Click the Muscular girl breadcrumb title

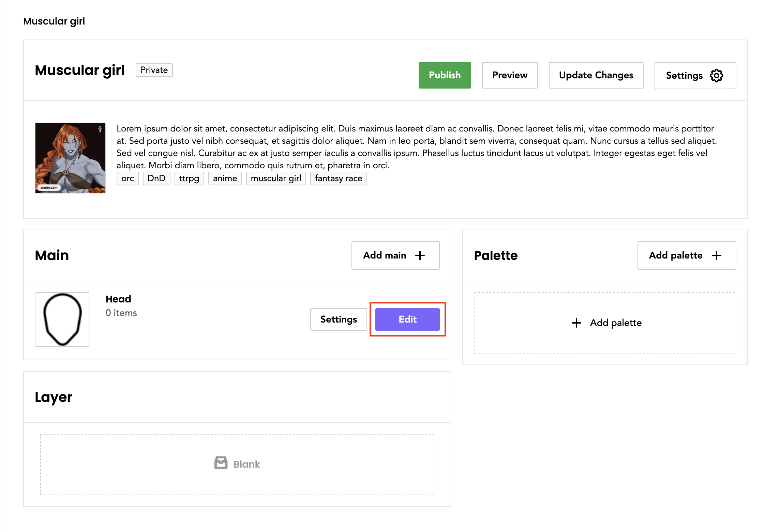click(x=54, y=21)
